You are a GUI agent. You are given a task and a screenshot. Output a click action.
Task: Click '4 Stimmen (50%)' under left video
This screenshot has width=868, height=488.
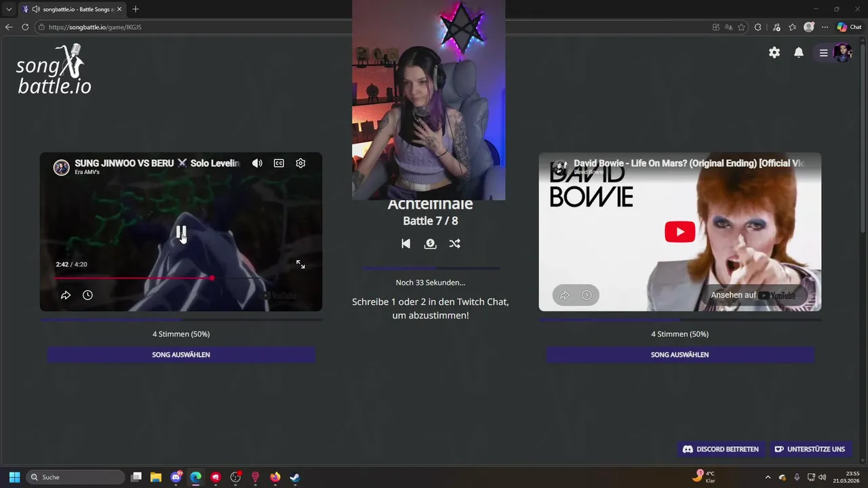coord(181,334)
